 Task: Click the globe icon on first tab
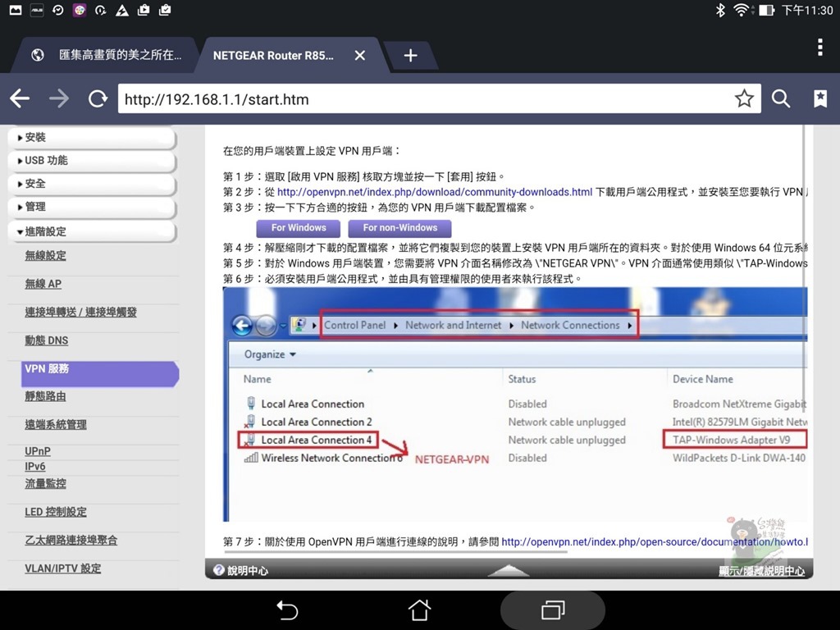click(x=38, y=55)
